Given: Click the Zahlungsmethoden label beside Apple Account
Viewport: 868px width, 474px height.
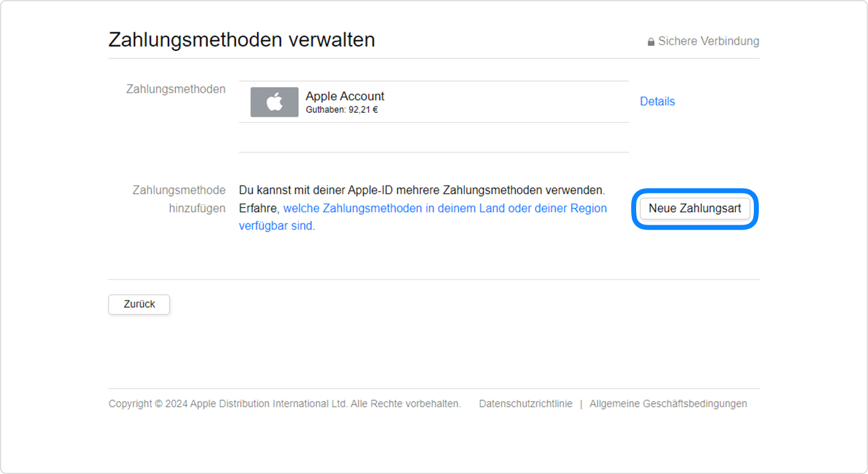Looking at the screenshot, I should click(176, 89).
